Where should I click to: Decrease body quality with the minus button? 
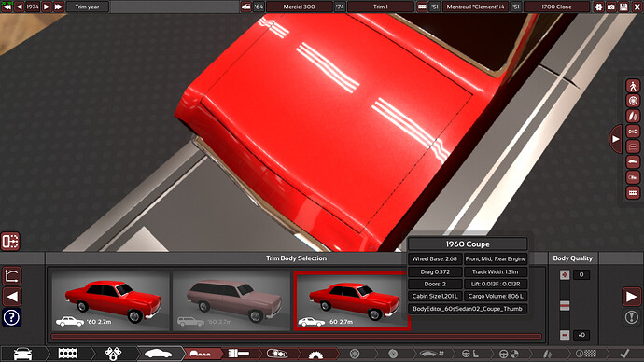tap(565, 335)
